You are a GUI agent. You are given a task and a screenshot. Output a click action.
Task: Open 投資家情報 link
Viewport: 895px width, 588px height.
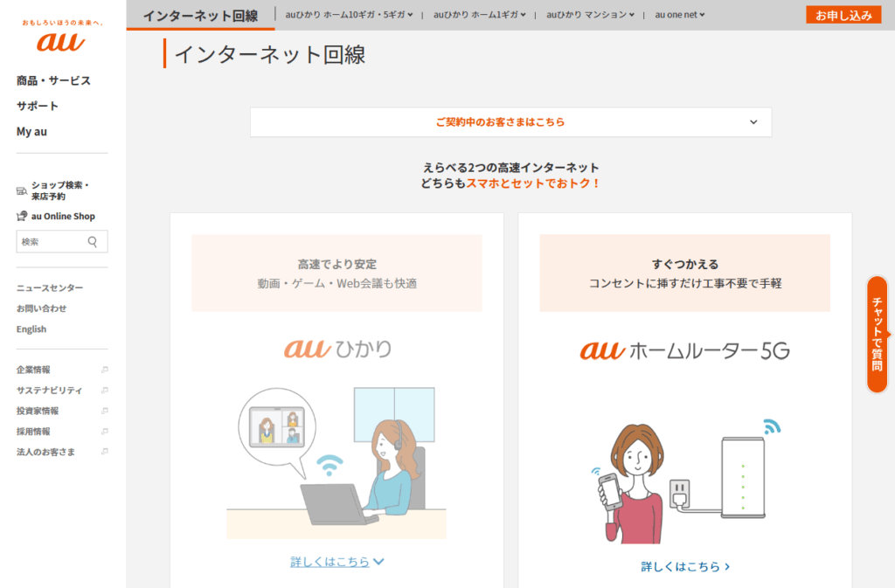37,411
